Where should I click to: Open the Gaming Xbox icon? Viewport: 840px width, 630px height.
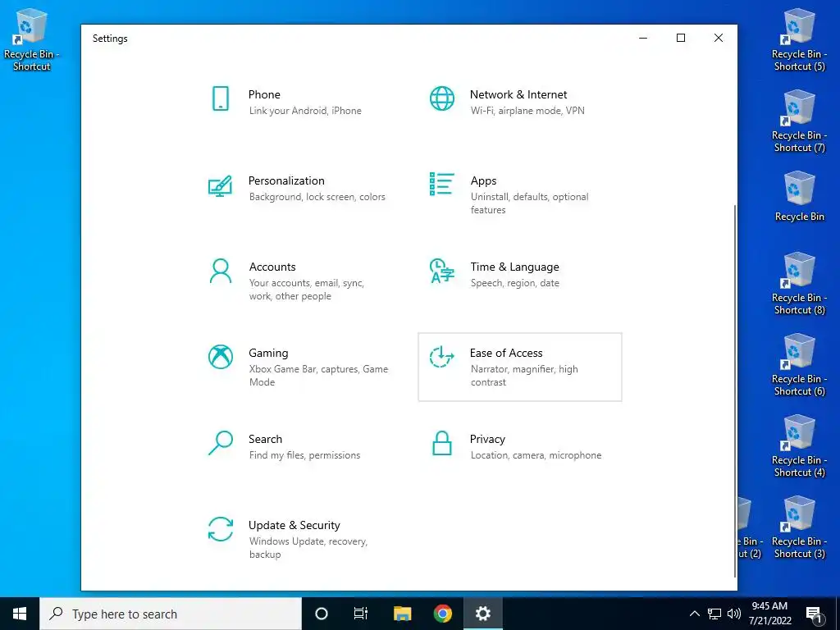pos(220,357)
